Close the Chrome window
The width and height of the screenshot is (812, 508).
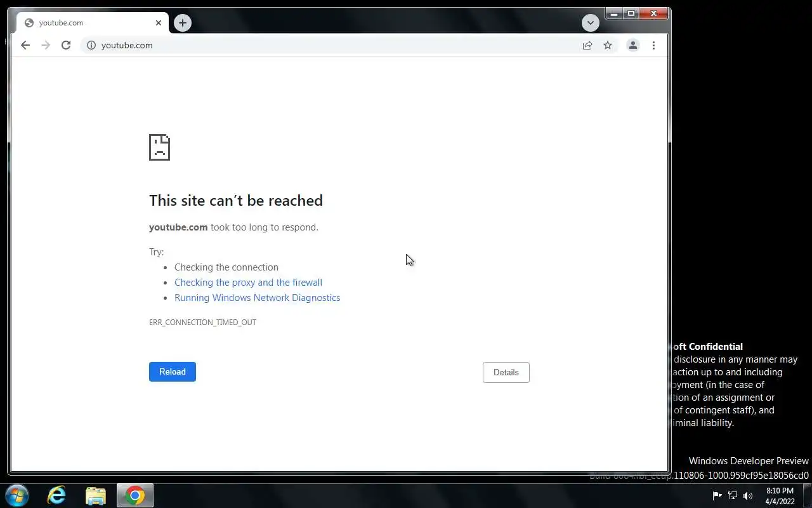click(653, 13)
